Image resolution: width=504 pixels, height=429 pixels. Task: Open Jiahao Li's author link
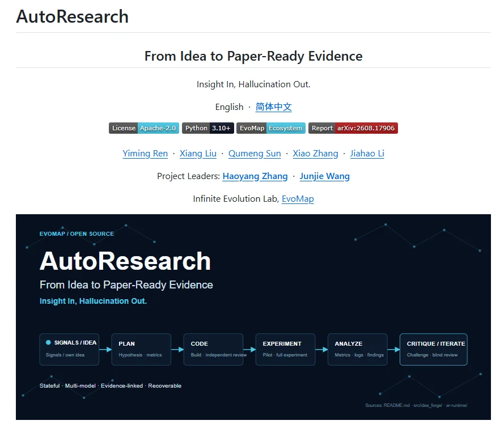[x=367, y=154]
